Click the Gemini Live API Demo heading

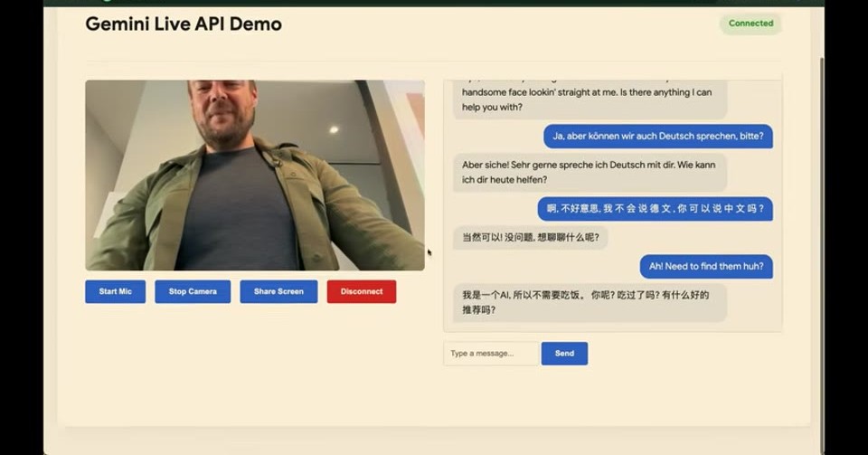(x=184, y=24)
